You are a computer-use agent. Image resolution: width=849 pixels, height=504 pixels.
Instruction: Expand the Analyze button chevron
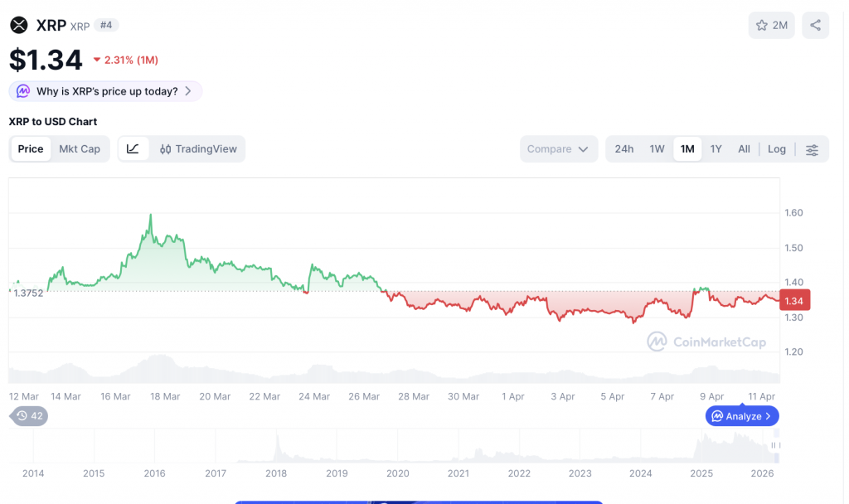[769, 416]
